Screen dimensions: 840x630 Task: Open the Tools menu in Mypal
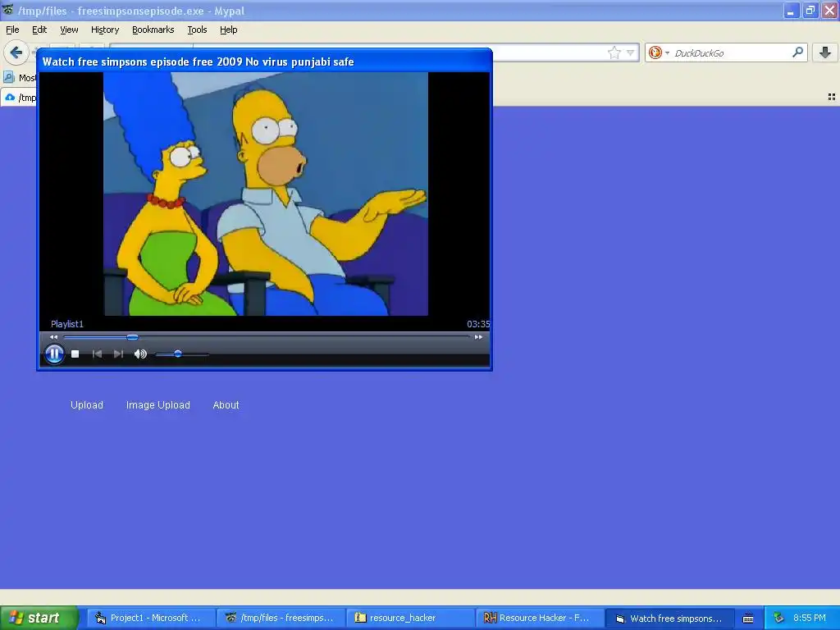coord(197,30)
